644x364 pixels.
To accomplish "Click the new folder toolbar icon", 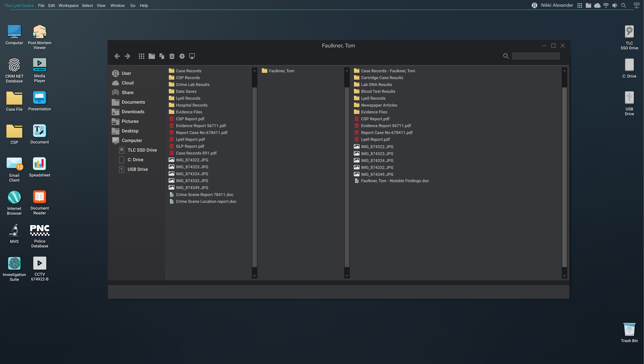I will pyautogui.click(x=152, y=56).
